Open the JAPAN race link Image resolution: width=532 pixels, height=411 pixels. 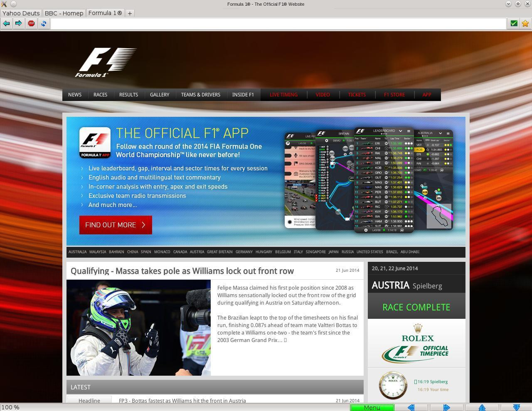pos(333,252)
